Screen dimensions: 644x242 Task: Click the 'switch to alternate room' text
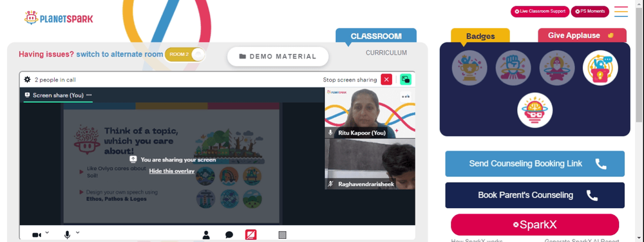[120, 54]
